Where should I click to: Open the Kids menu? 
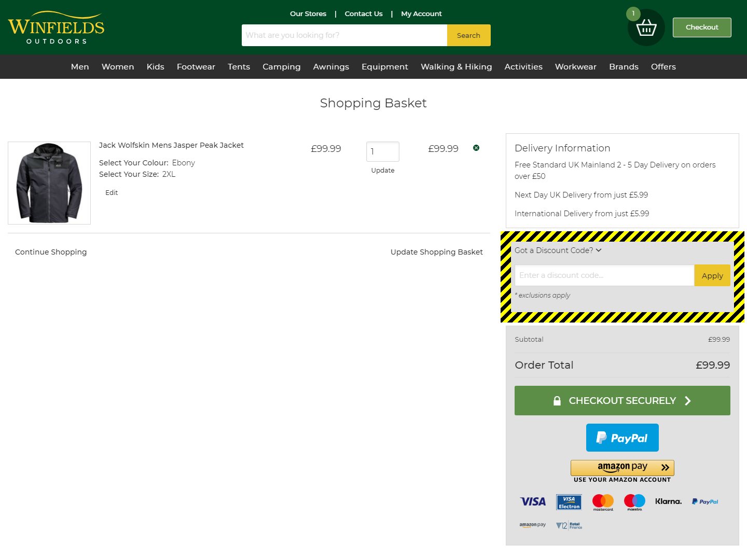pos(156,66)
